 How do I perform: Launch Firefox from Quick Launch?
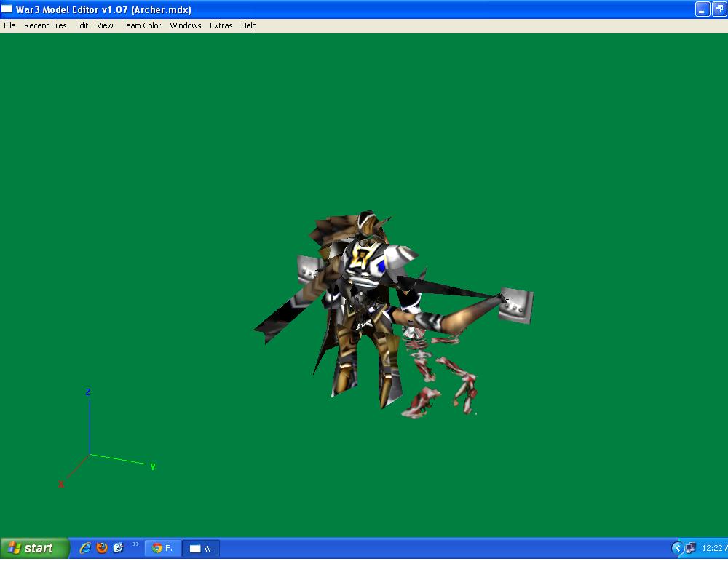click(102, 548)
